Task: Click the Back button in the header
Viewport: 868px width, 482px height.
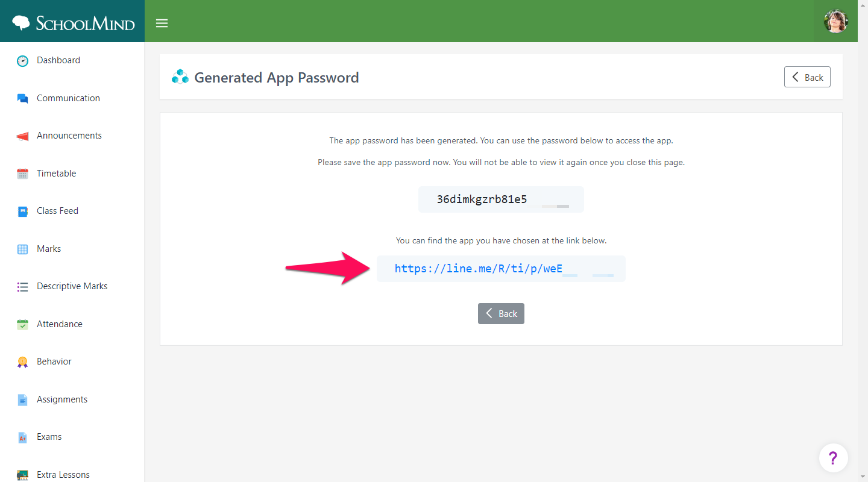Action: pyautogui.click(x=807, y=77)
